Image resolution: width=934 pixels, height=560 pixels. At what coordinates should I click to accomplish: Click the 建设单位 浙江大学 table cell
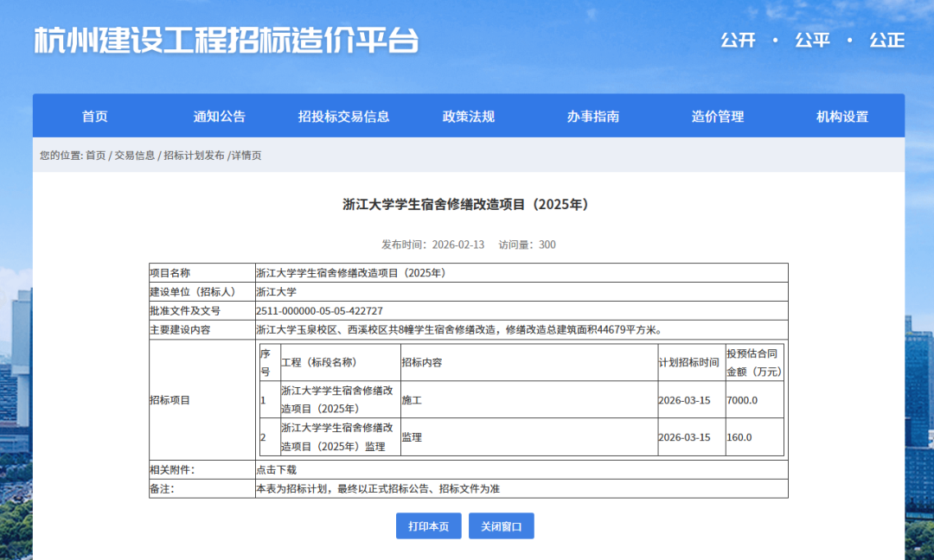[x=277, y=292]
